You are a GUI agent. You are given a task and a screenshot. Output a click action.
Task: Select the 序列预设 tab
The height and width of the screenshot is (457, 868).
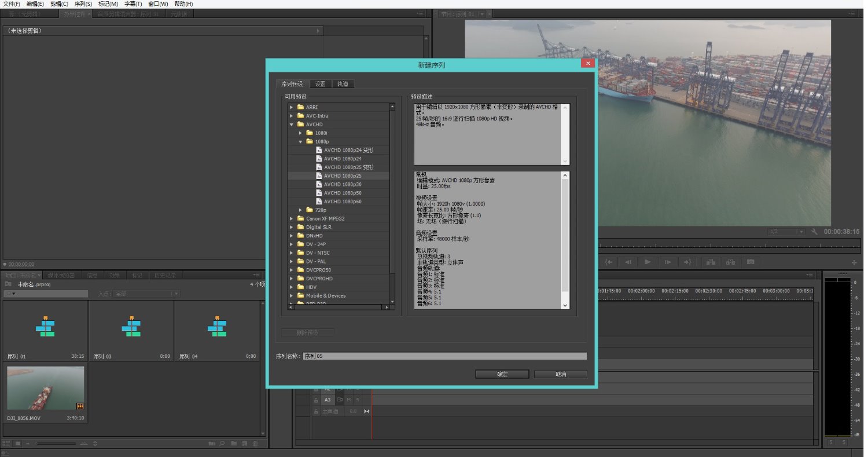coord(292,84)
